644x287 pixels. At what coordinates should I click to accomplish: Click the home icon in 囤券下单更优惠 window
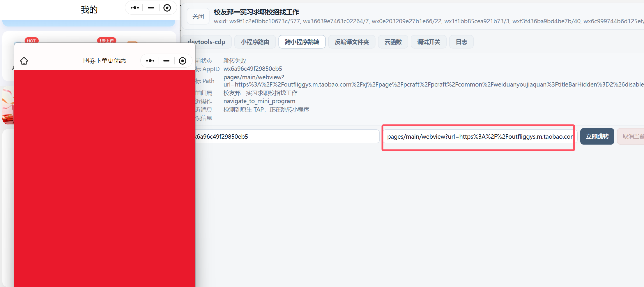coord(24,61)
